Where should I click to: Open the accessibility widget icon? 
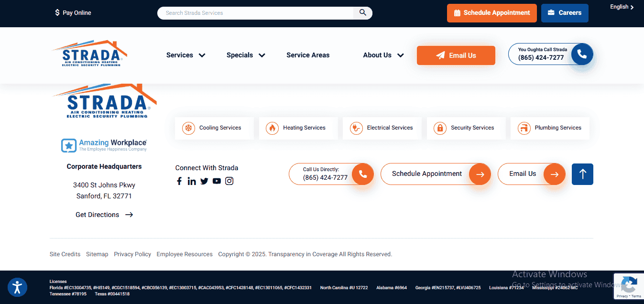[18, 287]
